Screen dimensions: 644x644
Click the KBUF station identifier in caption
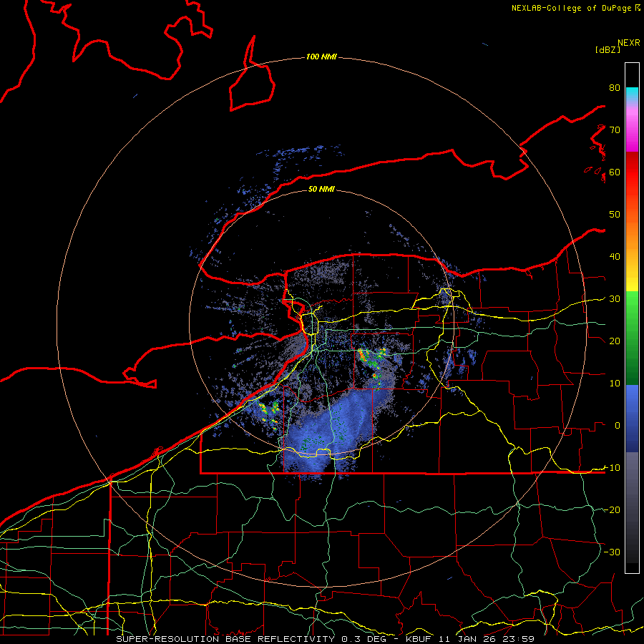point(419,639)
